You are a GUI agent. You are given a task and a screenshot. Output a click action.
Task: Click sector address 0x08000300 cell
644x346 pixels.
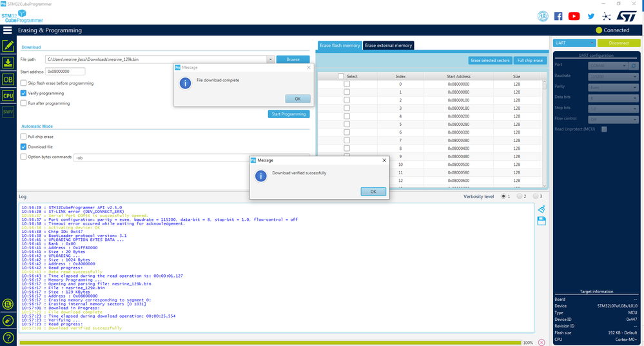click(459, 132)
